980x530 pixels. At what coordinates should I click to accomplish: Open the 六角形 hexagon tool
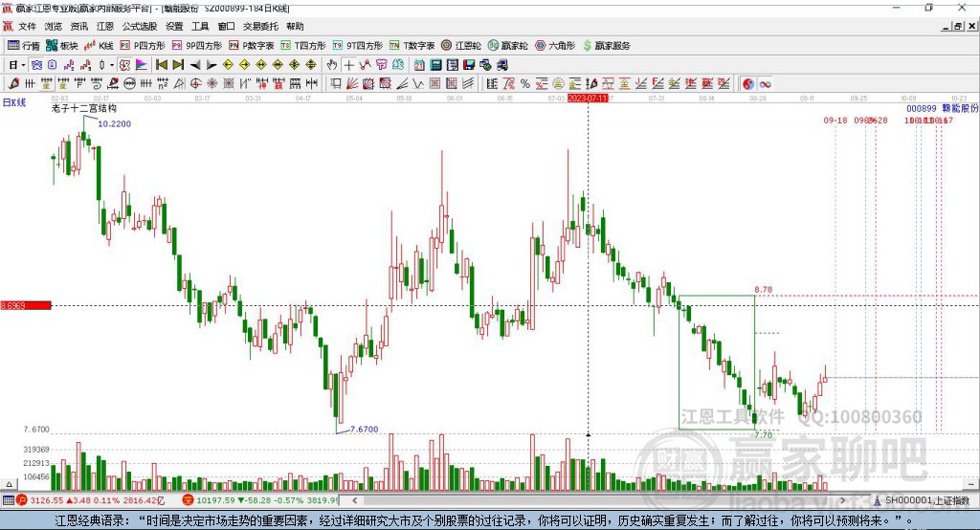point(555,46)
